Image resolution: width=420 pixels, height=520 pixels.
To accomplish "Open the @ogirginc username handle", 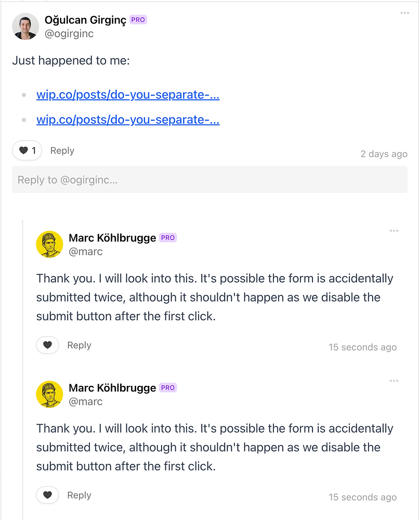I will tap(69, 34).
